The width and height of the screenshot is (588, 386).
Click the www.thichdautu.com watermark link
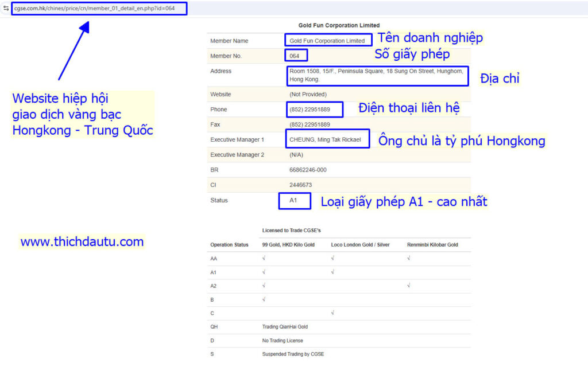click(x=82, y=242)
